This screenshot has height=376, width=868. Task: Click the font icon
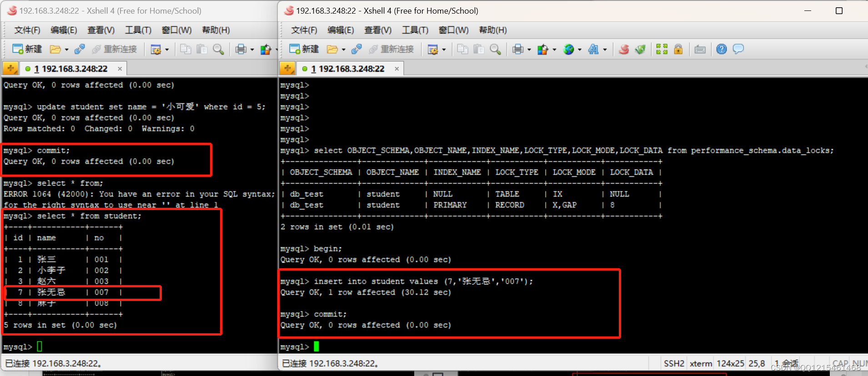coord(593,49)
